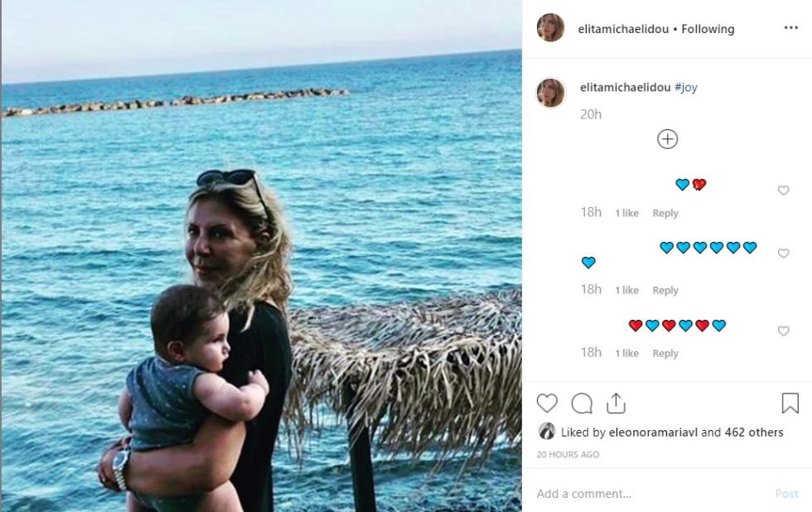Open the three-dot more options menu

[x=790, y=28]
